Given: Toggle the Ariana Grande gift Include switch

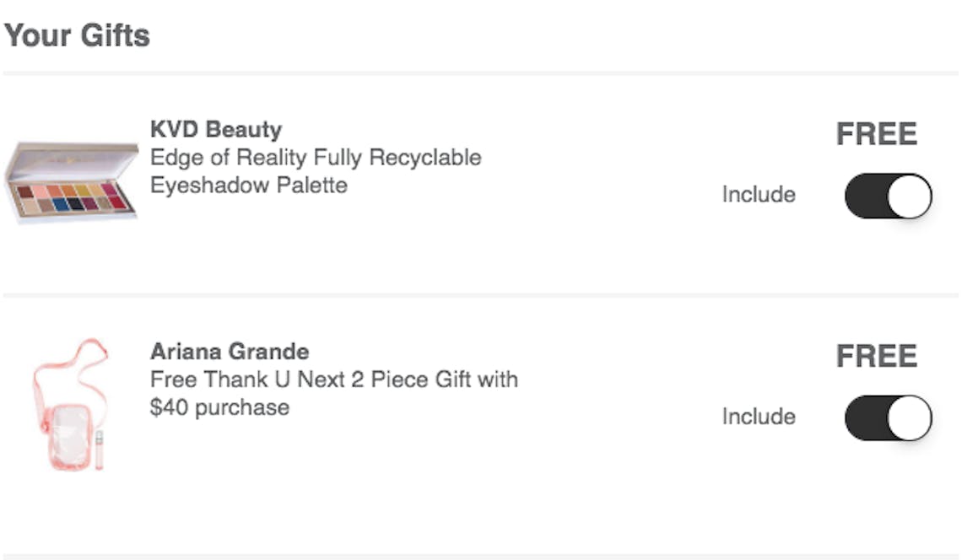Looking at the screenshot, I should [x=889, y=417].
